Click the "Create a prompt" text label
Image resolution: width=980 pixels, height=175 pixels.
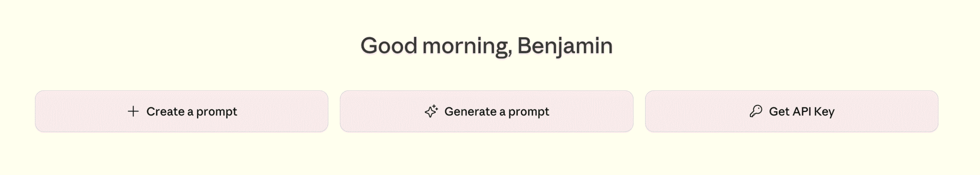(x=191, y=112)
